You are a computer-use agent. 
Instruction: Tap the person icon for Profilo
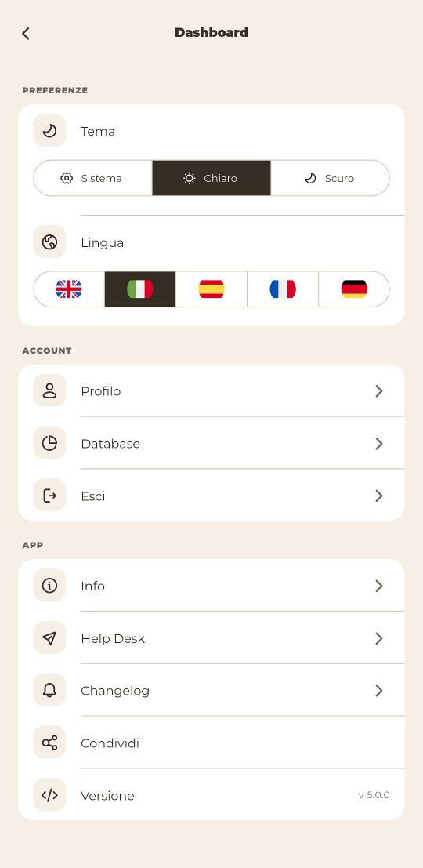tap(50, 390)
